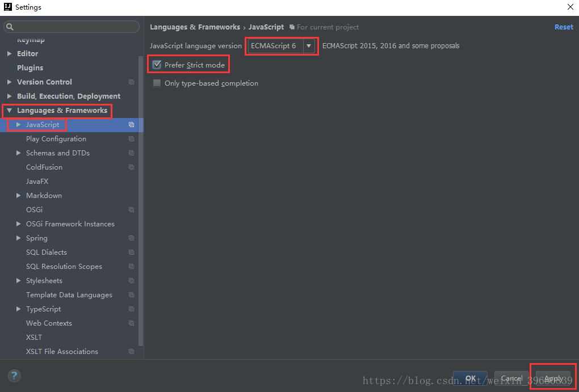
Task: Expand the TypeScript node arrow
Action: pyautogui.click(x=19, y=309)
